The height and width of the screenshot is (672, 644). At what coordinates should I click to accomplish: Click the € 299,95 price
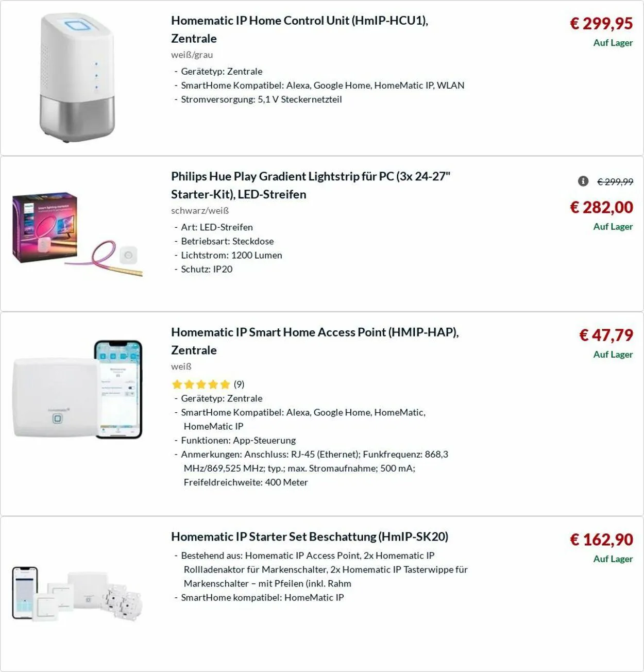point(601,23)
